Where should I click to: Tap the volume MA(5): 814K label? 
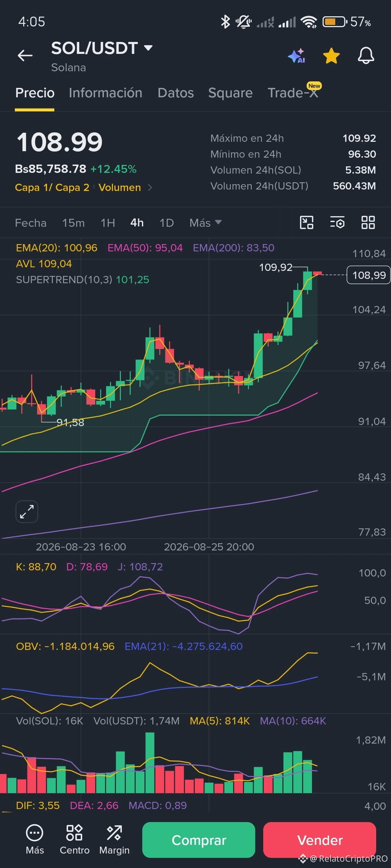point(220,721)
